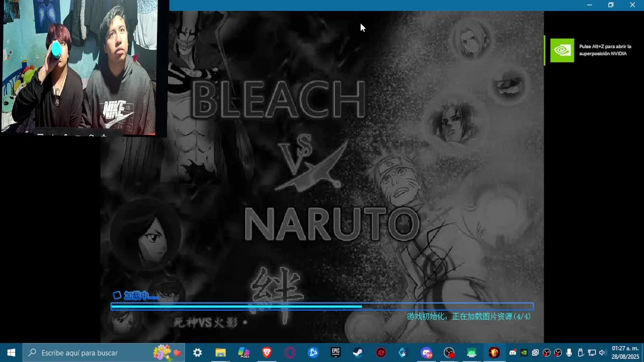Open Brave browser from the taskbar
This screenshot has height=362, width=644.
(267, 353)
